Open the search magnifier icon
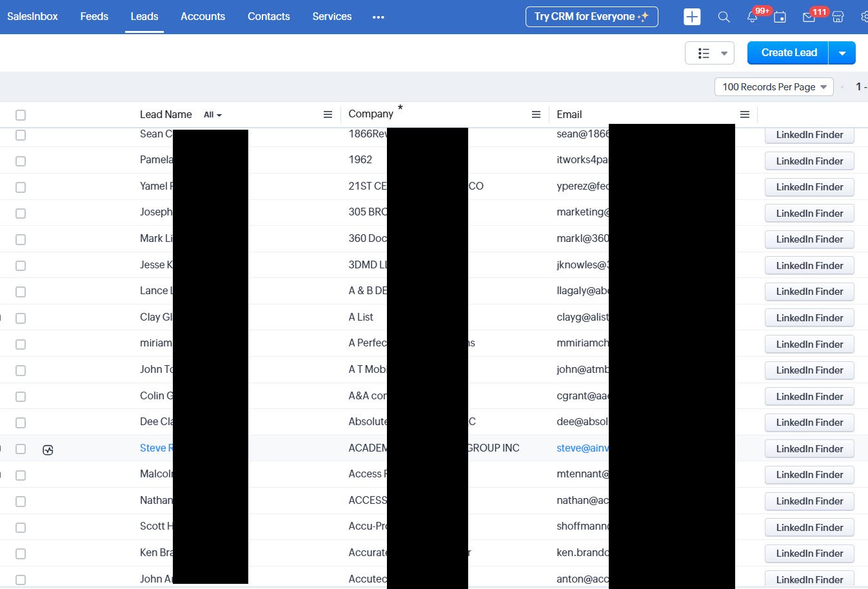This screenshot has height=589, width=868. pyautogui.click(x=724, y=17)
